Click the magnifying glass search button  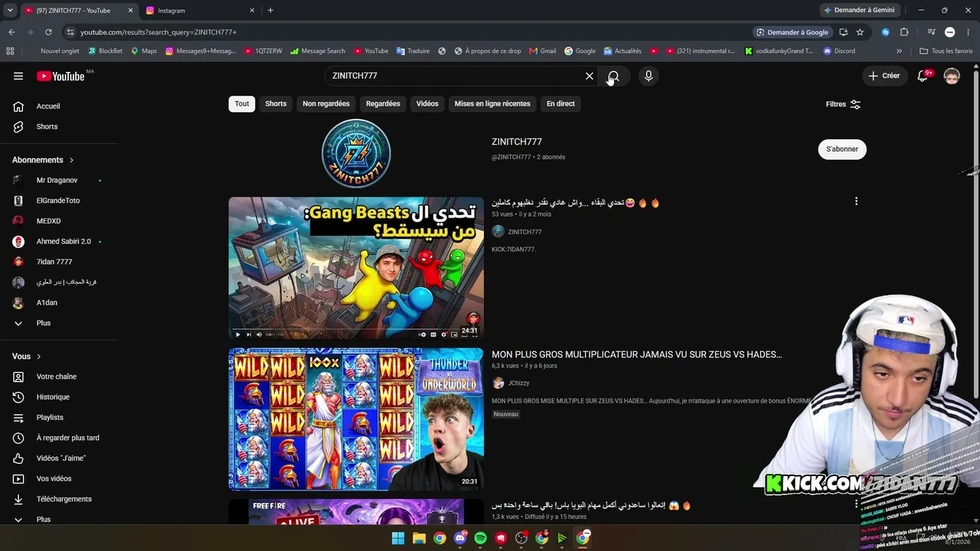[613, 76]
